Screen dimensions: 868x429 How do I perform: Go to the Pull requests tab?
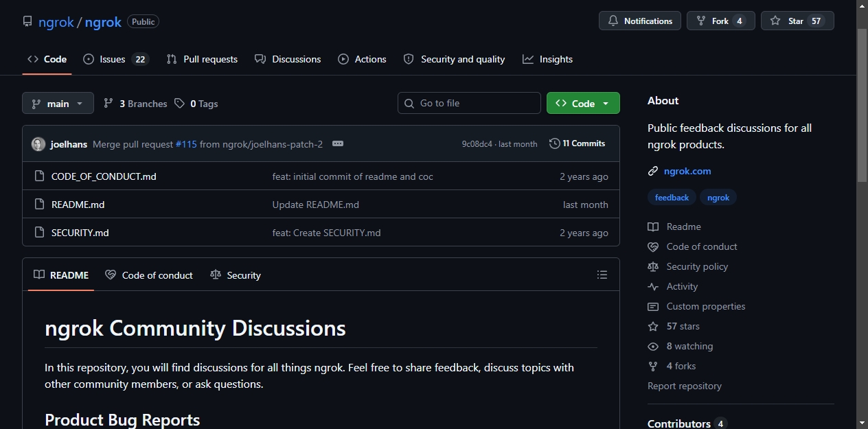(202, 59)
